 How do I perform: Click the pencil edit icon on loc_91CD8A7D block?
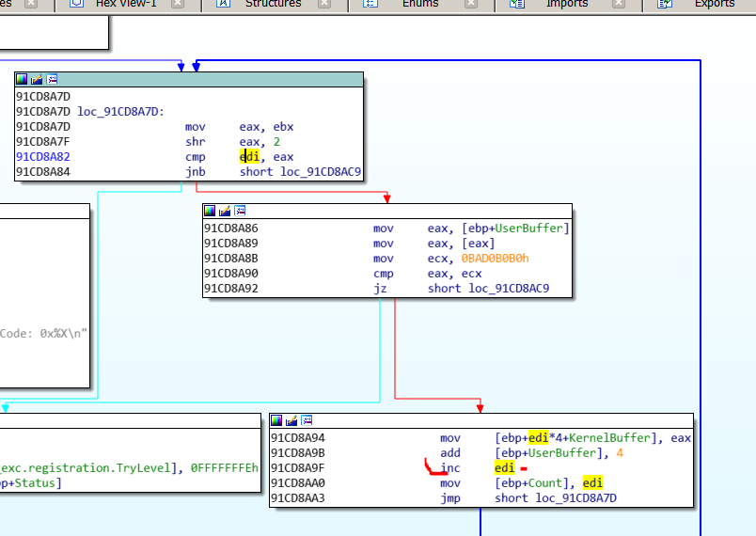[37, 80]
